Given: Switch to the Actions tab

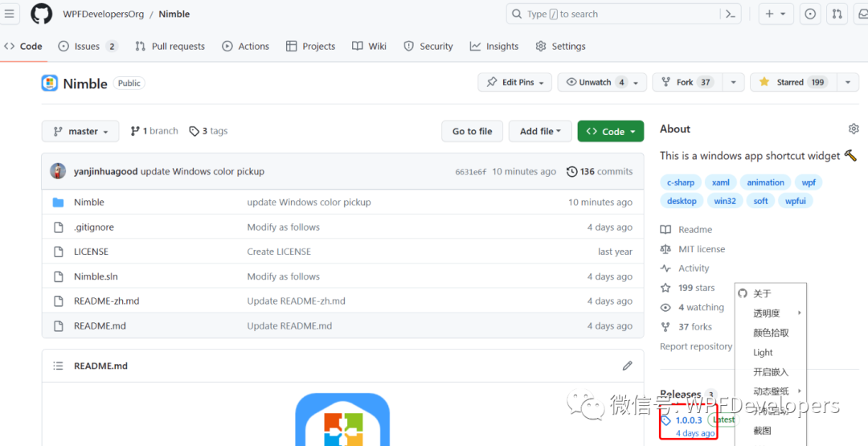Looking at the screenshot, I should (245, 47).
